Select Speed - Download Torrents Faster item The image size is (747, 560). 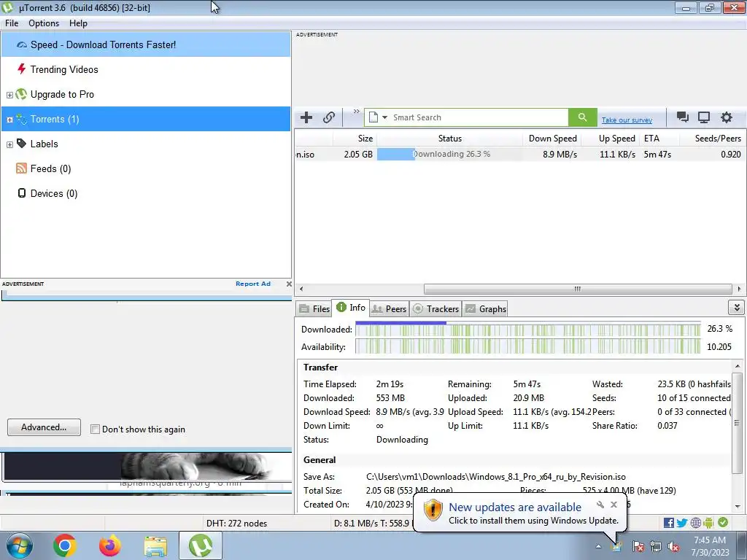click(146, 44)
